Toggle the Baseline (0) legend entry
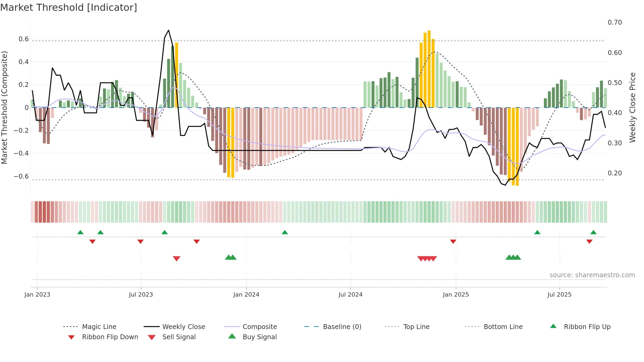This screenshot has height=362, width=644. pyautogui.click(x=333, y=327)
